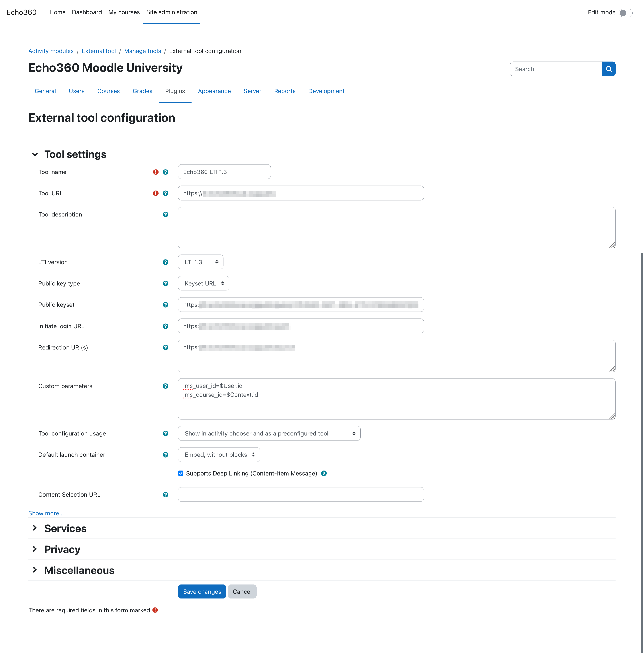Open help icon for Tool URL
The width and height of the screenshot is (644, 653).
[165, 193]
